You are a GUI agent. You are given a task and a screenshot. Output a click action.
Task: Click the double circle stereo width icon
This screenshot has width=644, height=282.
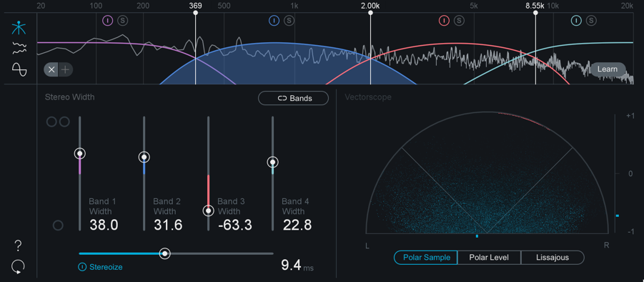pyautogui.click(x=58, y=122)
